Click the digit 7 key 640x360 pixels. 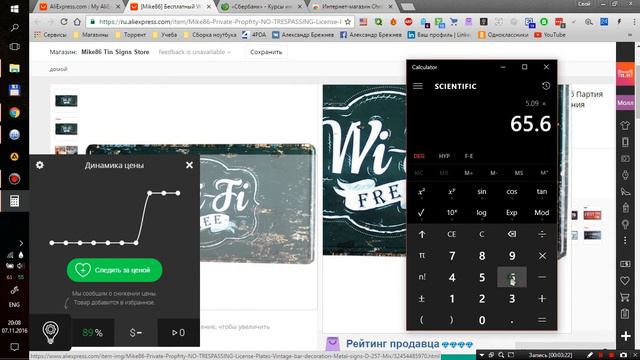(452, 256)
